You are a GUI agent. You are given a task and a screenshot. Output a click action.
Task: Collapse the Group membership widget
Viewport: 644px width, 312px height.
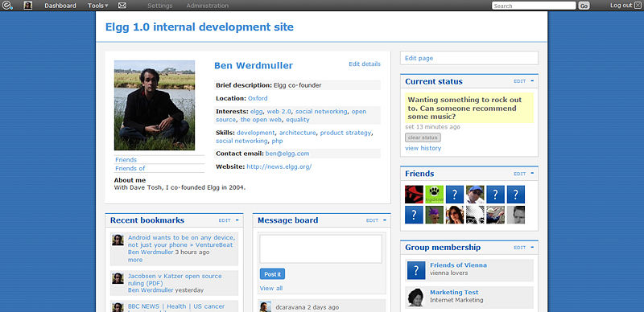coord(532,247)
